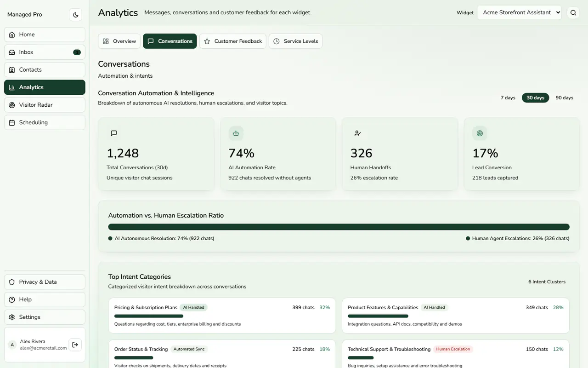Click the Inbox unread badge

click(x=77, y=52)
